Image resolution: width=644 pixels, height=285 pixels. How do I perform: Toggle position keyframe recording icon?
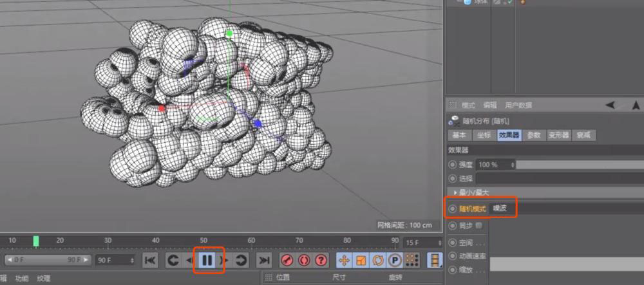point(344,260)
